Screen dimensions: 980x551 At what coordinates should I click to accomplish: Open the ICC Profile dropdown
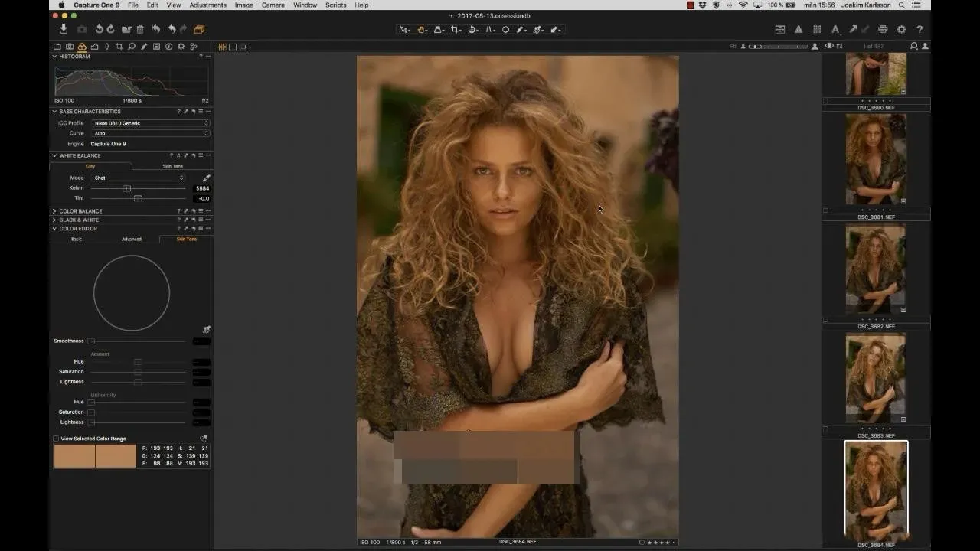(x=151, y=122)
